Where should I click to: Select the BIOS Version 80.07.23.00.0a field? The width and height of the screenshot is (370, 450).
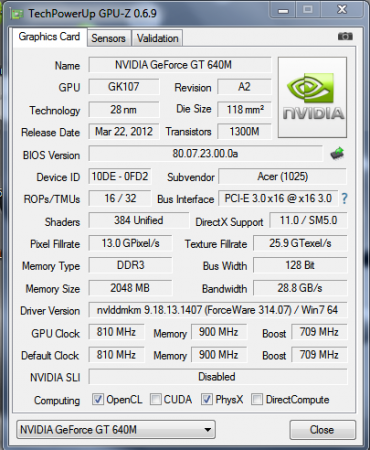tap(206, 154)
